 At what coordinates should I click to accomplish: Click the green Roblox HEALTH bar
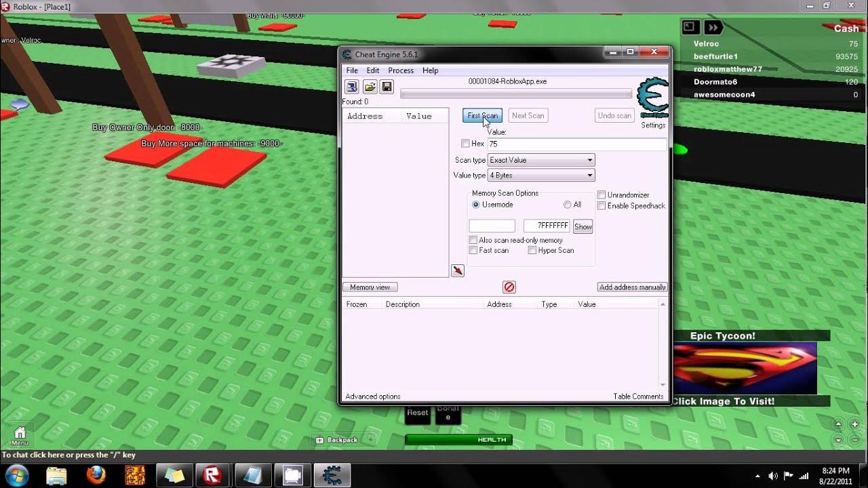(458, 440)
